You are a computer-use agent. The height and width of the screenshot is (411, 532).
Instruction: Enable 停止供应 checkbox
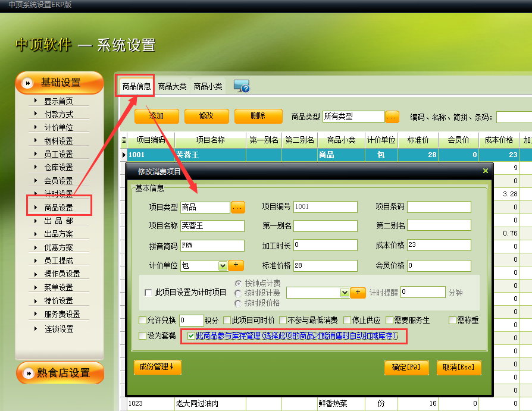(347, 320)
